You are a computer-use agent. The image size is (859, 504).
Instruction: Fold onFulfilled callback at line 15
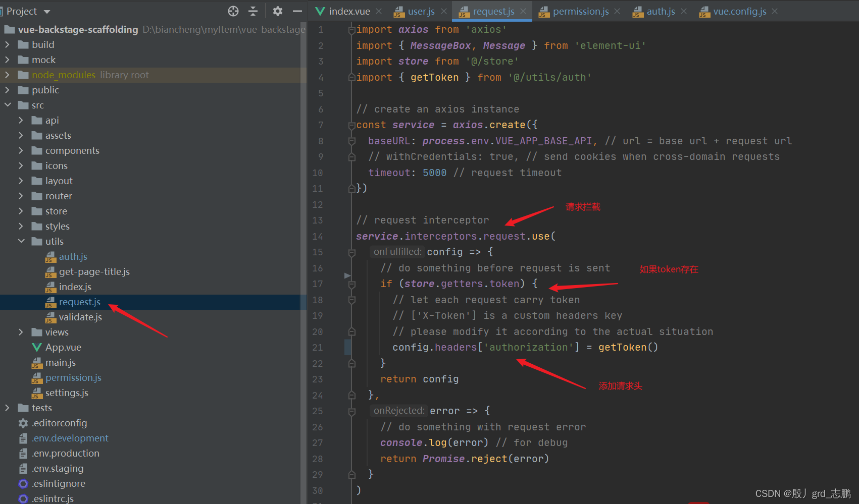[351, 252]
